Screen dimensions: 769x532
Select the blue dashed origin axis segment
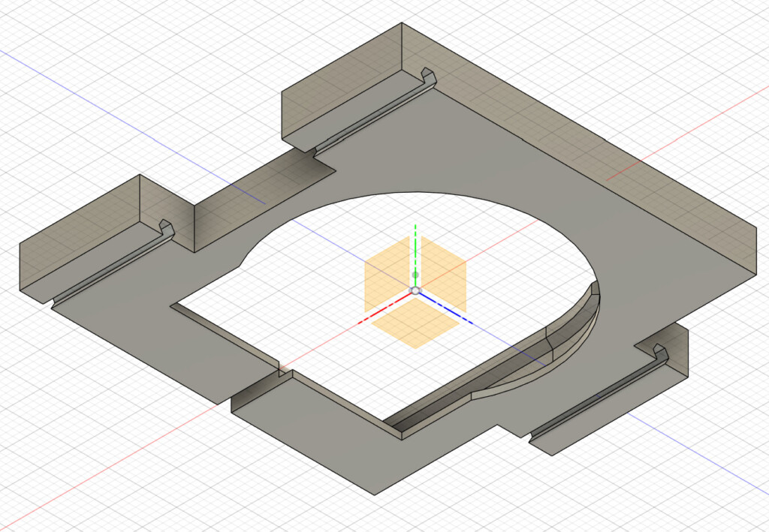[445, 308]
